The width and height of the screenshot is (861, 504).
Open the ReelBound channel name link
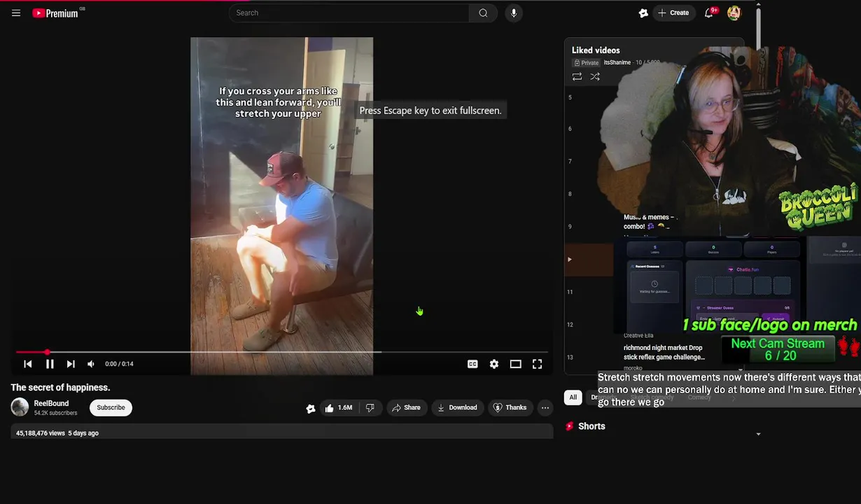pos(51,403)
